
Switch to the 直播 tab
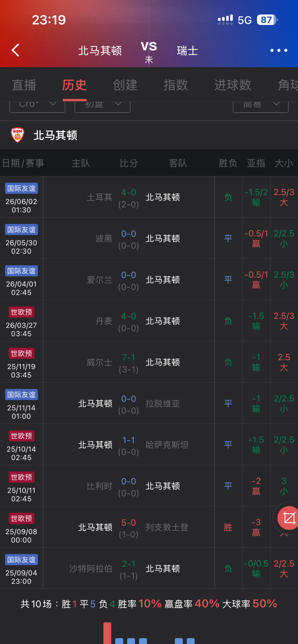pyautogui.click(x=24, y=85)
